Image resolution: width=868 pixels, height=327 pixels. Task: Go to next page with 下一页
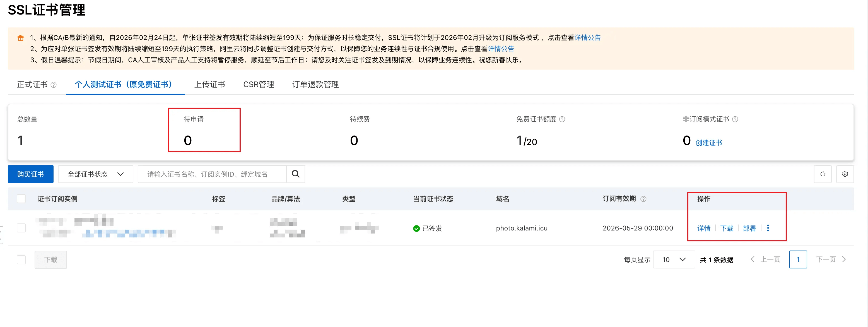coord(831,259)
